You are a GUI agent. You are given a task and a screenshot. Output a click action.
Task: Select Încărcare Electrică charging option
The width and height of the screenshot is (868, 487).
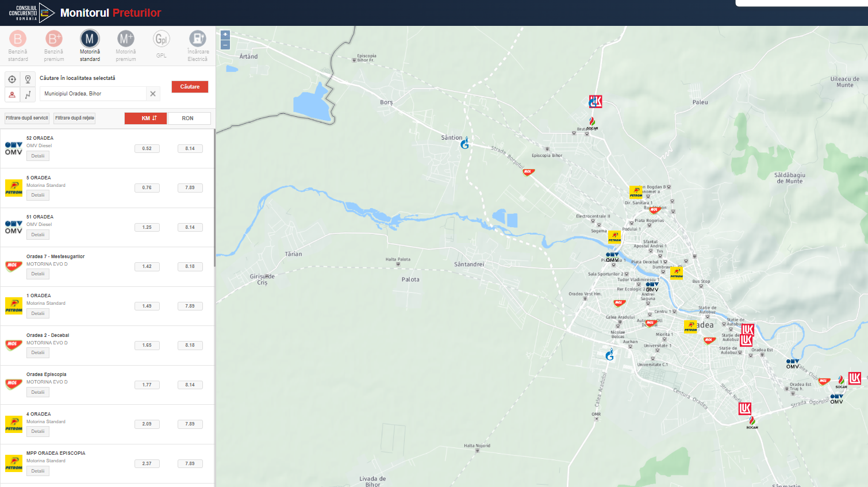click(x=198, y=45)
